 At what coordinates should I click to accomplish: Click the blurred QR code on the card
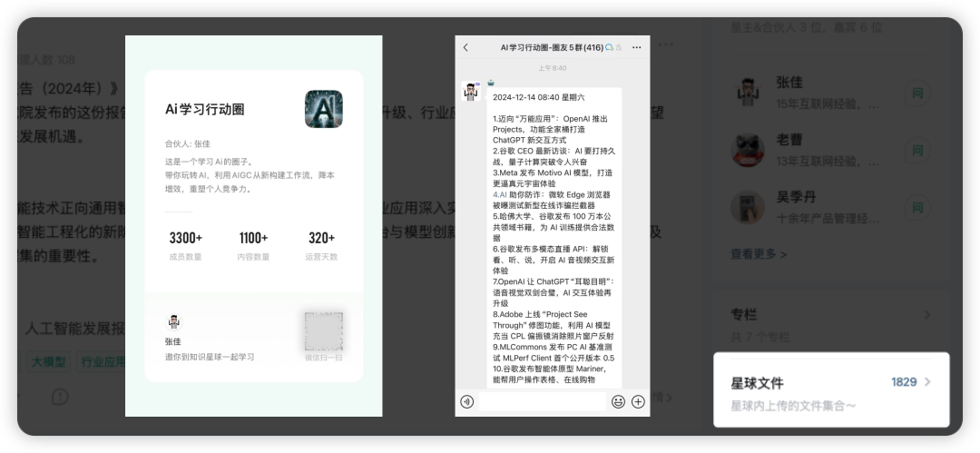pyautogui.click(x=324, y=331)
